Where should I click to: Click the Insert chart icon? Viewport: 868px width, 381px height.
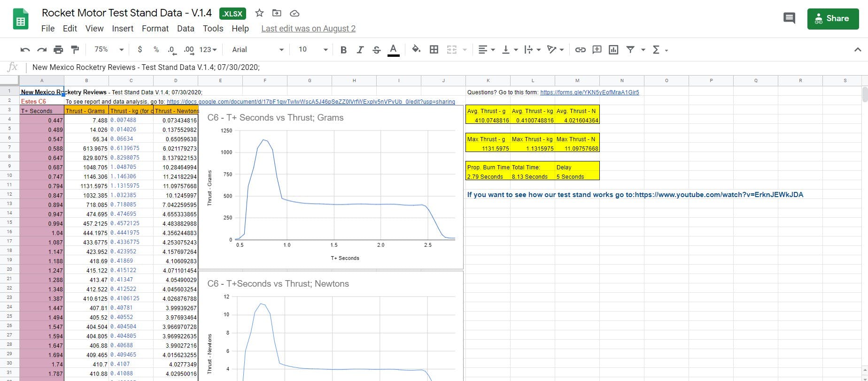613,50
